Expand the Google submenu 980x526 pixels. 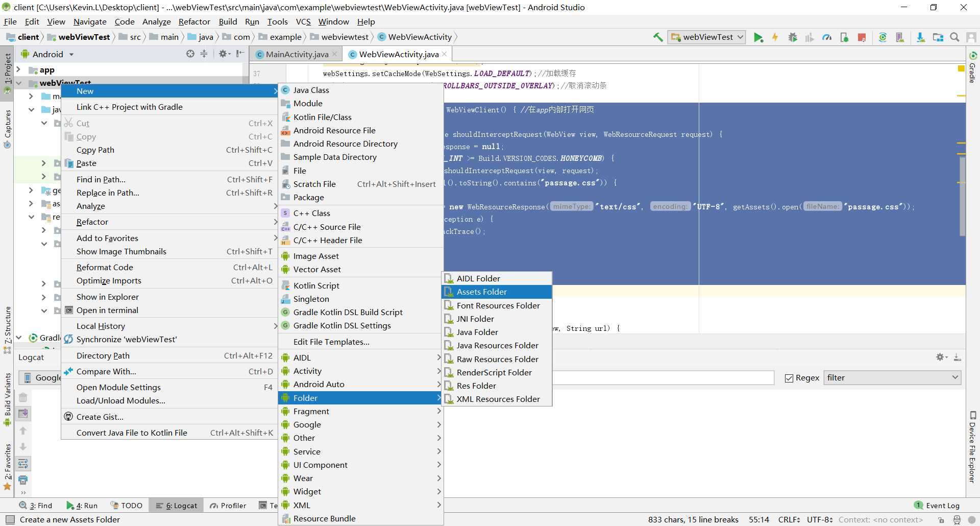(x=360, y=424)
